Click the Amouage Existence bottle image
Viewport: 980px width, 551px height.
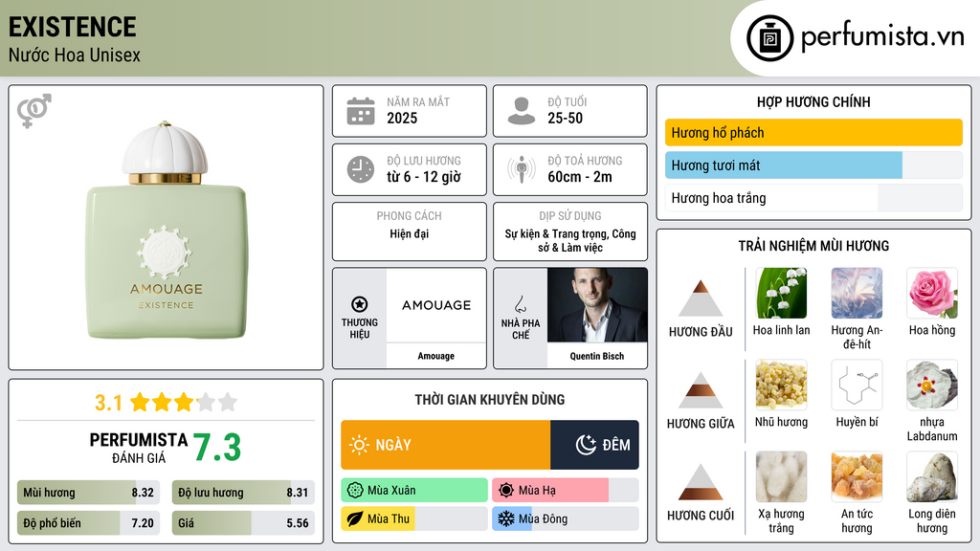click(x=166, y=230)
